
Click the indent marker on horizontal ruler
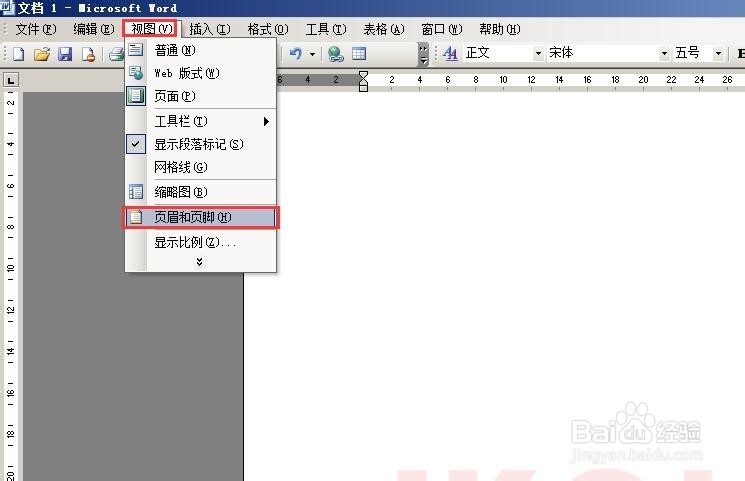[363, 81]
